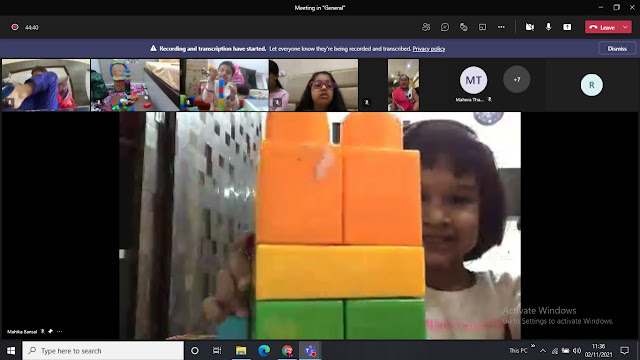Open reactions icon in meeting toolbar
The height and width of the screenshot is (360, 640).
(x=464, y=27)
